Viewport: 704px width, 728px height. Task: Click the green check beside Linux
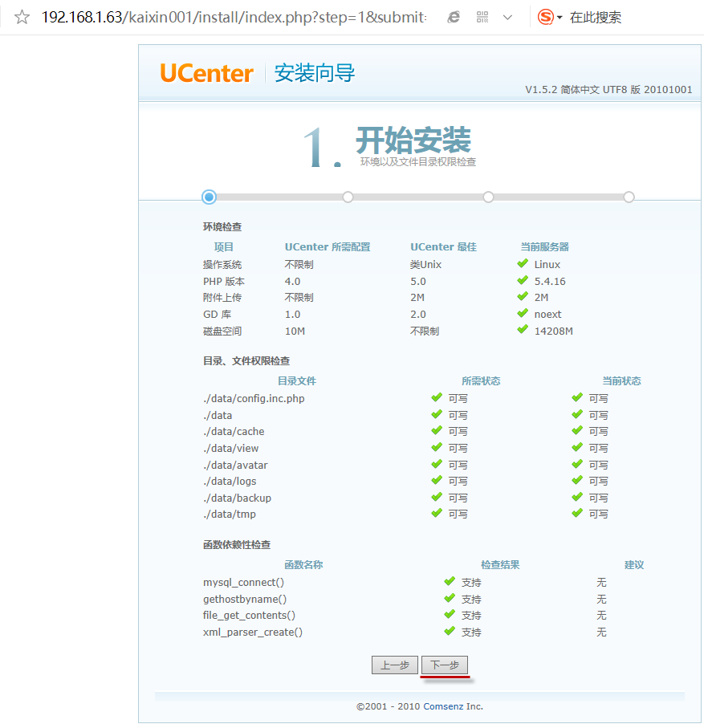(x=523, y=263)
